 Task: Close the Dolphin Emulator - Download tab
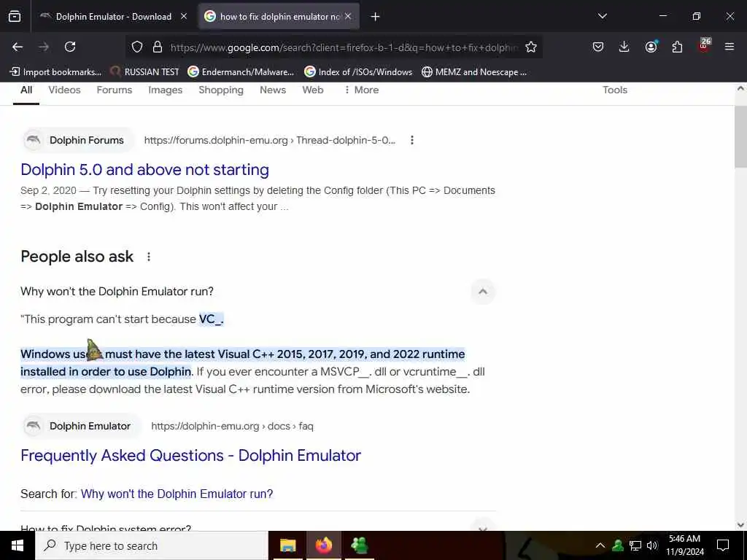[x=184, y=16]
